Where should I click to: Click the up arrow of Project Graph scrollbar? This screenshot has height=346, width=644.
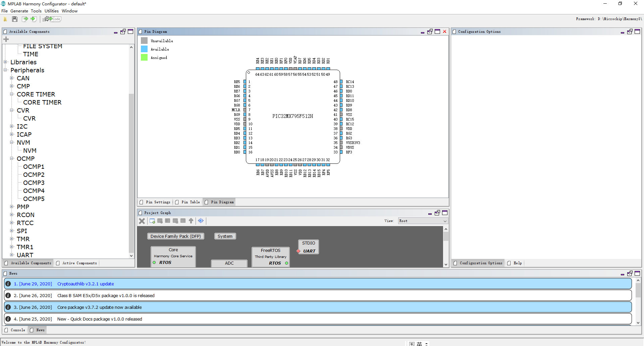pyautogui.click(x=446, y=229)
